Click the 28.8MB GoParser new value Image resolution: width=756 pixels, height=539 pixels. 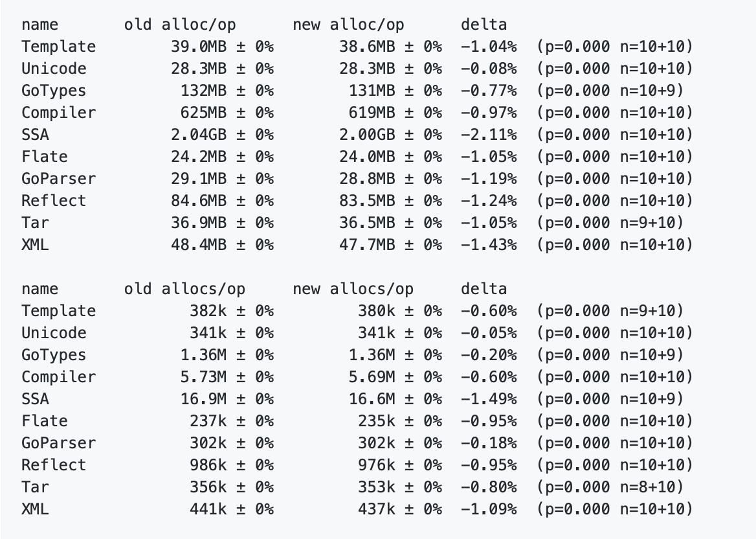click(x=367, y=179)
